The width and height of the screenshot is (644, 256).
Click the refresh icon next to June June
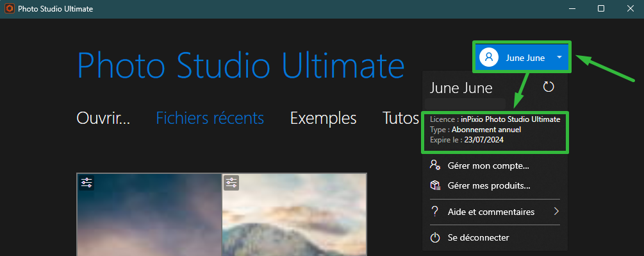coord(549,87)
